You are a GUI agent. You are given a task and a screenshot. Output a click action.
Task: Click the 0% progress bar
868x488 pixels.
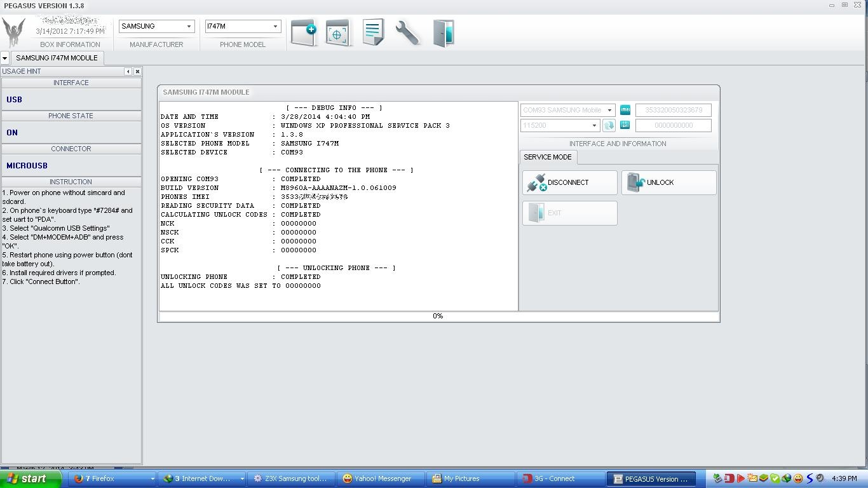(438, 316)
